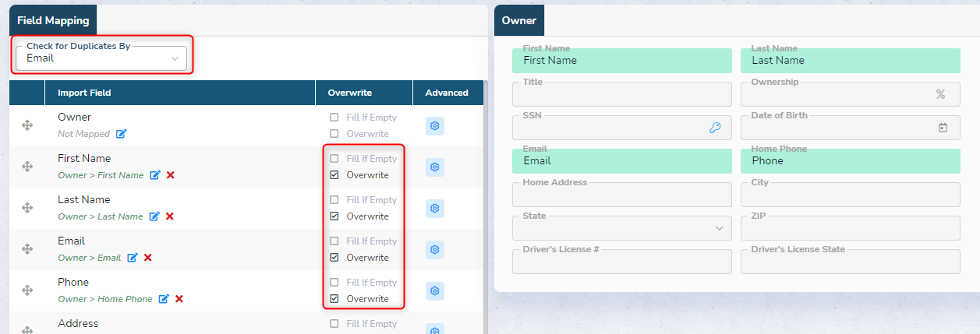This screenshot has width=980, height=334.
Task: Edit the Owner > Home Phone mapping
Action: [164, 299]
